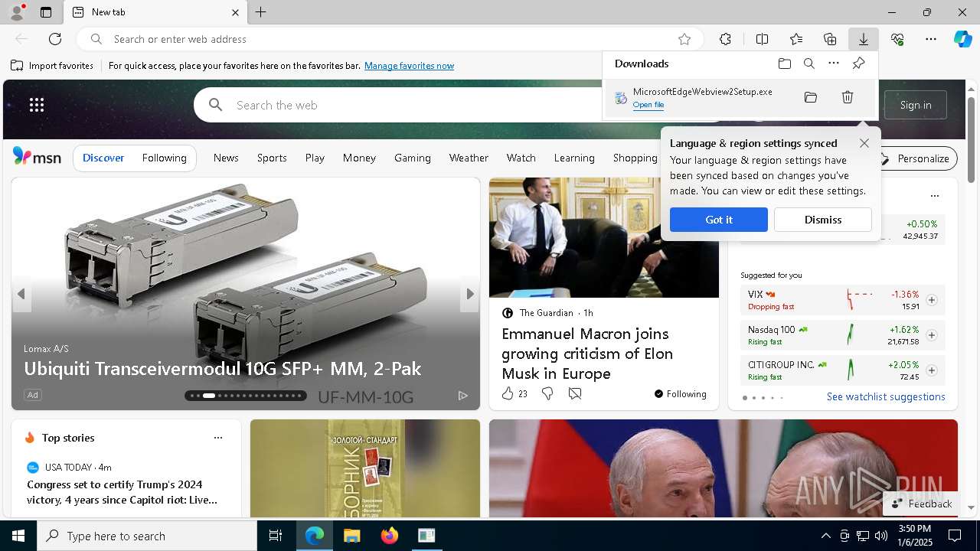This screenshot has height=551, width=980.
Task: Open Windows notification center
Action: (x=955, y=536)
